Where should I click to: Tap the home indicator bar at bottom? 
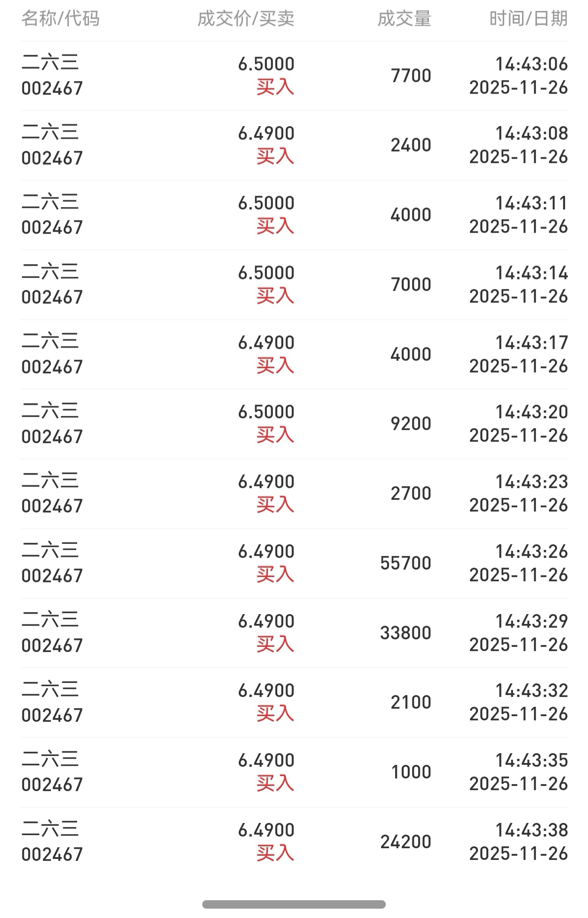pos(294,904)
